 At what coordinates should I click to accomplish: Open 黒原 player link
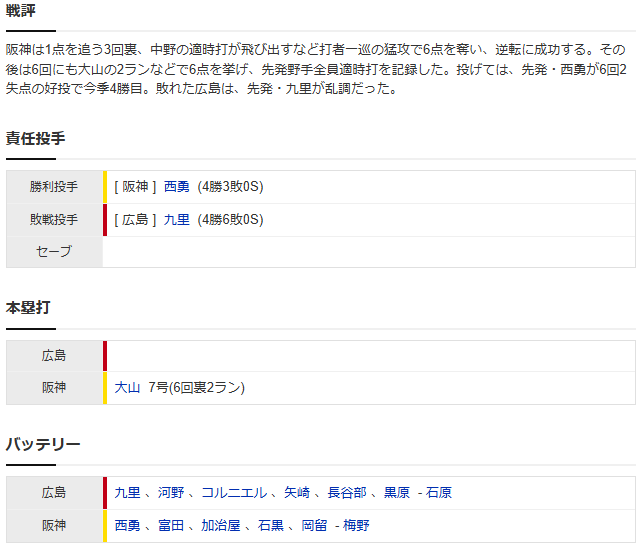[x=397, y=493]
